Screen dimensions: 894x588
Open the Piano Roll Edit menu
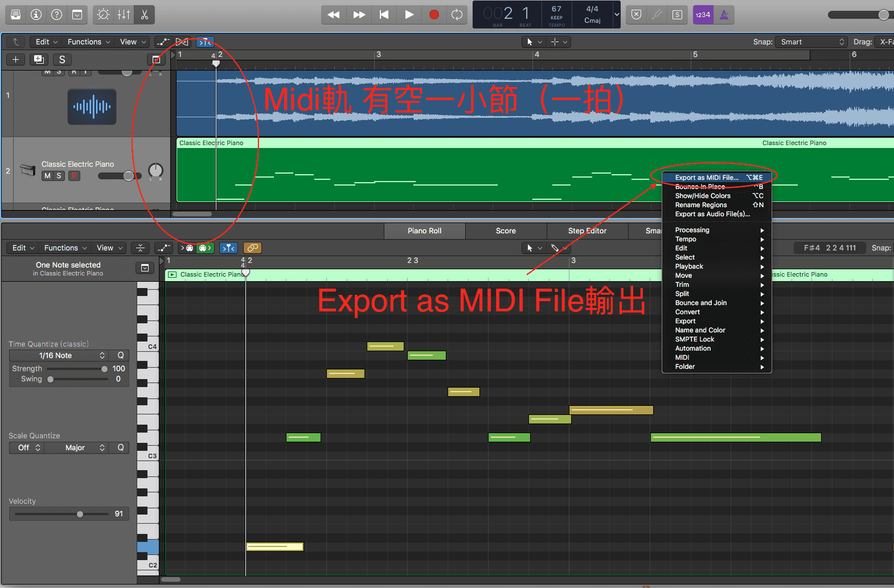click(23, 248)
